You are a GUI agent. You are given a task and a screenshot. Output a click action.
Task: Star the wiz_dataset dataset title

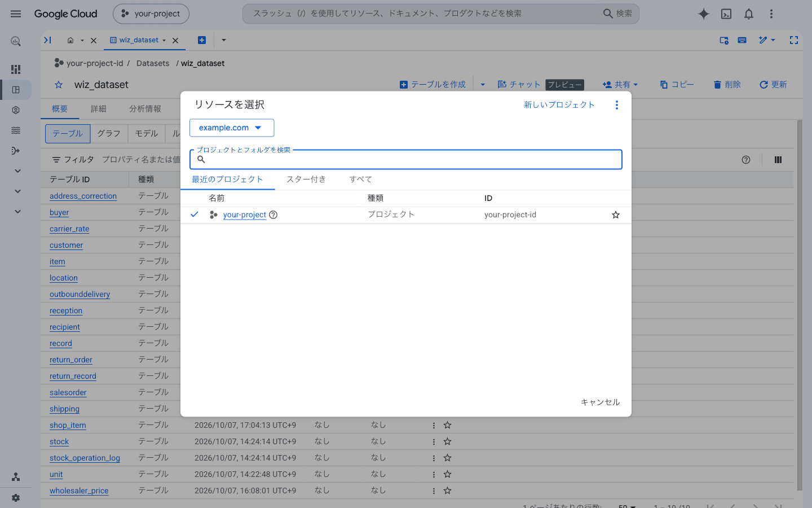pos(59,85)
